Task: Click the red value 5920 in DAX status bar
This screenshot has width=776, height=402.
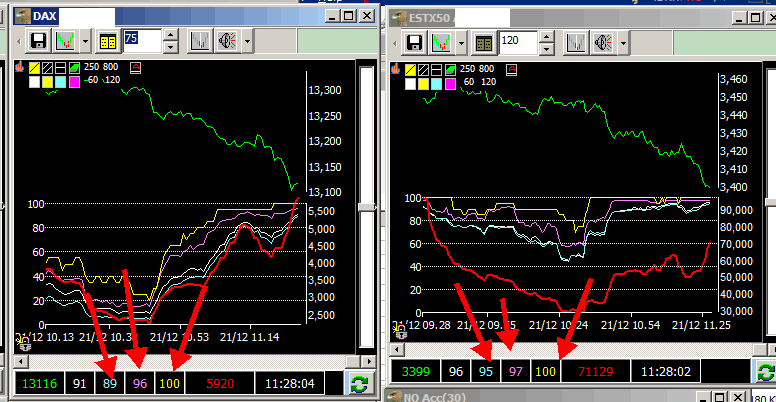Action: click(219, 383)
